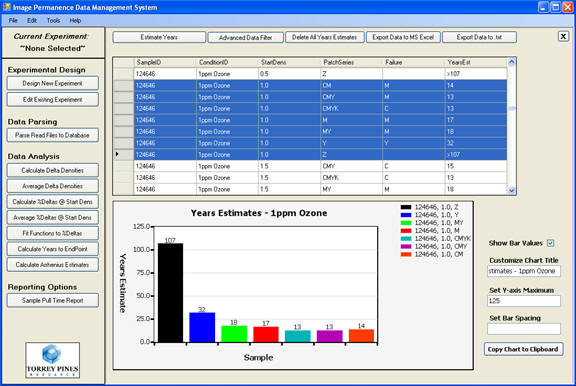Click the black 107 bar in the chart

coord(170,293)
